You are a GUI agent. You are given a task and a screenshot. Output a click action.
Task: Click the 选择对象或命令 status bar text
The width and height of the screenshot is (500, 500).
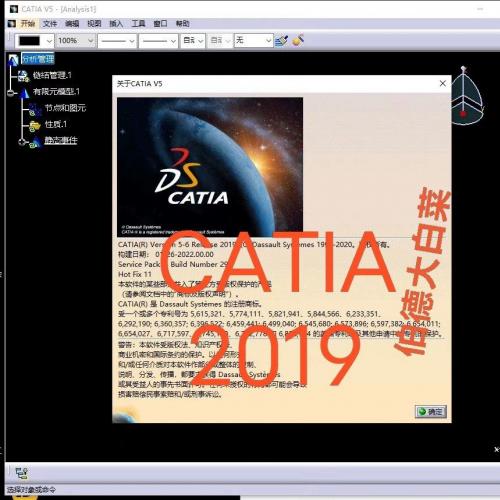(x=31, y=490)
